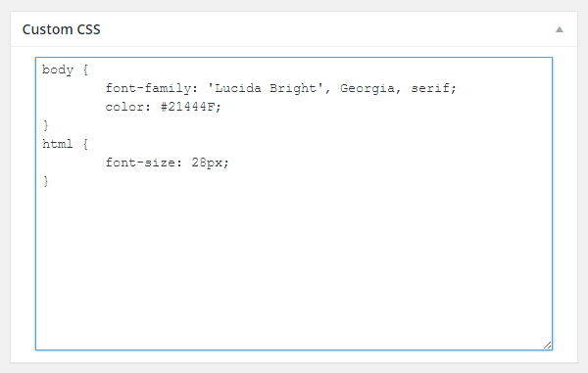Click the word 'body' selector text
The image size is (588, 373).
point(58,70)
